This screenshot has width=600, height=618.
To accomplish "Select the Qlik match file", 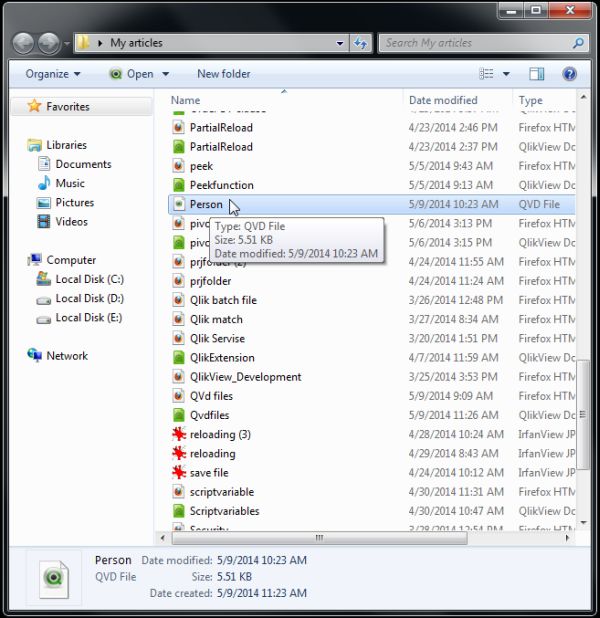I will point(216,319).
